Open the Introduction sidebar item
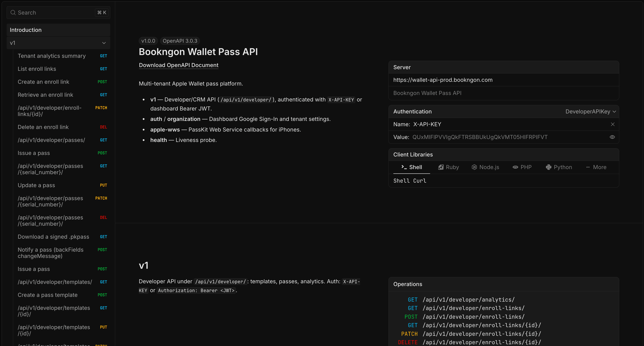Image resolution: width=644 pixels, height=346 pixels. point(58,30)
